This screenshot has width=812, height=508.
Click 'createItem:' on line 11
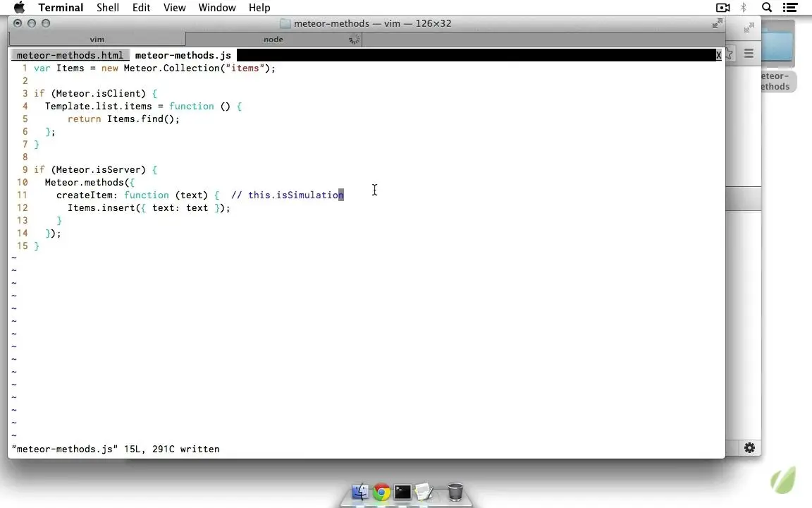[87, 195]
